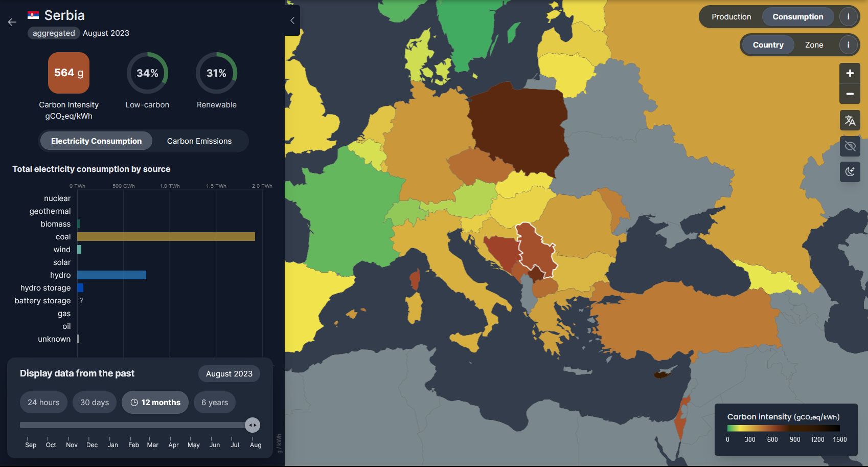Viewport: 868px width, 467px height.
Task: Click the timeline slider handle
Action: 253,425
